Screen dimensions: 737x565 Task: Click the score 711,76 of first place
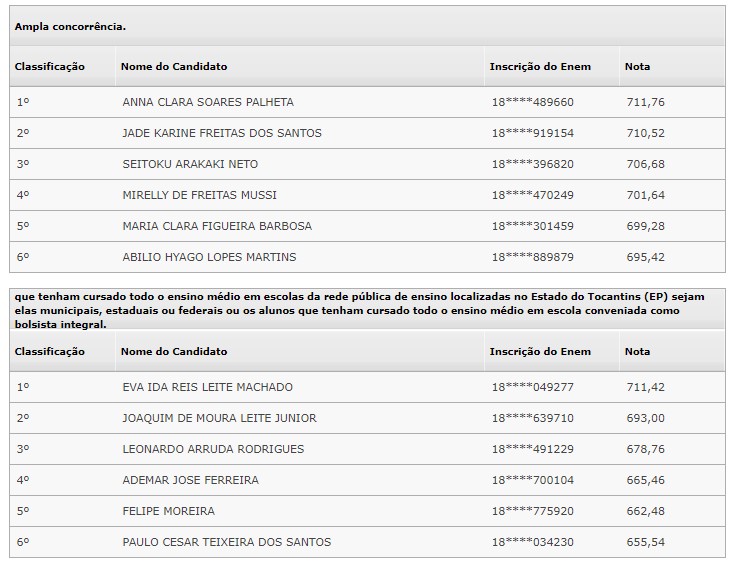tap(645, 102)
